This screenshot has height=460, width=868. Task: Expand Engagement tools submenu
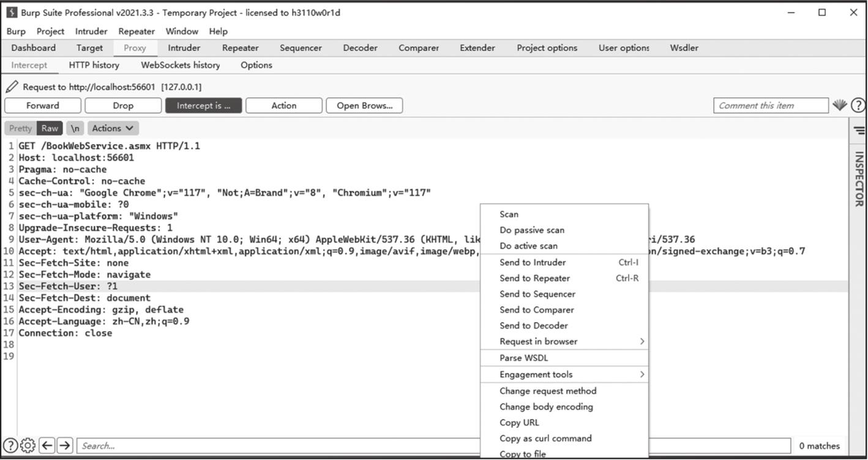(564, 374)
